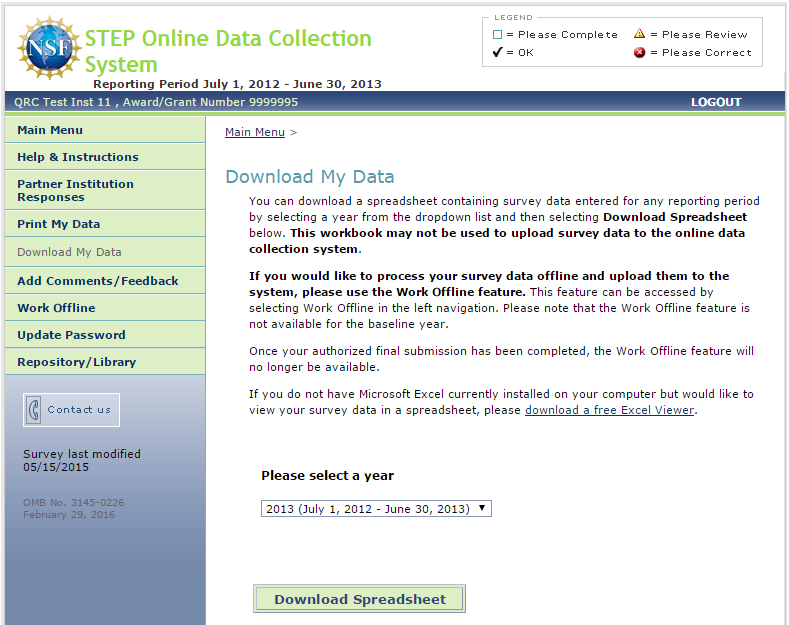Select Partner Institution Responses
The height and width of the screenshot is (625, 789).
coord(75,190)
